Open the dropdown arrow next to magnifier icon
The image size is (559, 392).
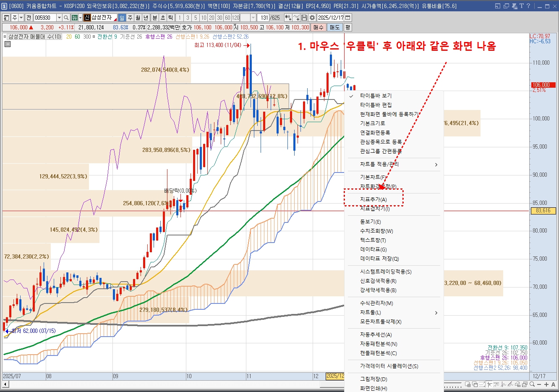coord(80,18)
